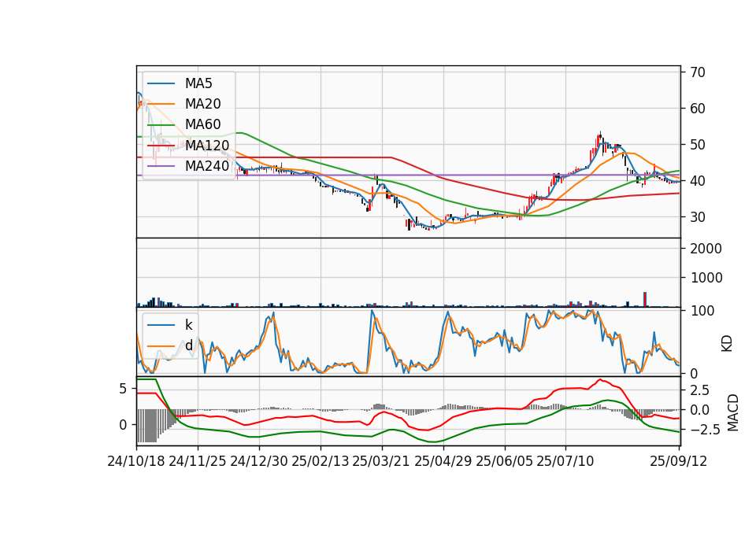Click the MACD right axis value 2.5

pyautogui.click(x=699, y=390)
